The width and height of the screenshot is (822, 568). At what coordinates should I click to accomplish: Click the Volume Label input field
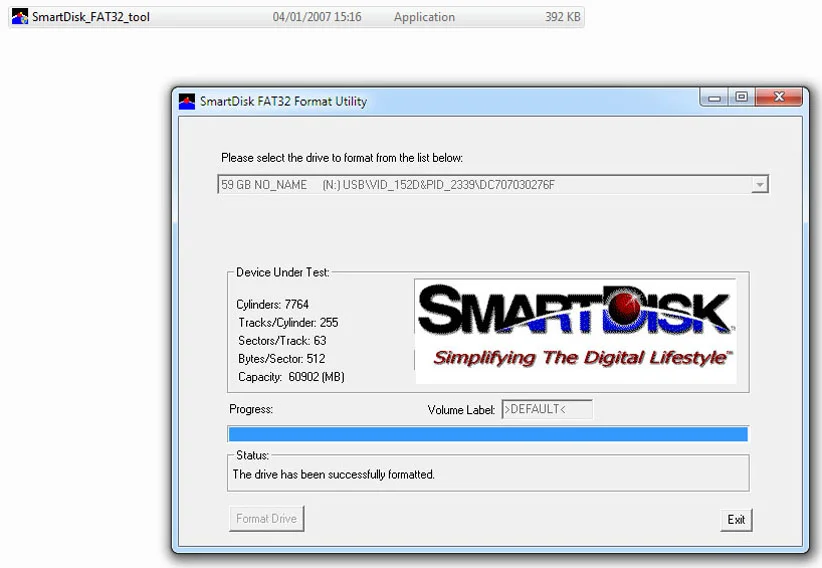click(547, 409)
